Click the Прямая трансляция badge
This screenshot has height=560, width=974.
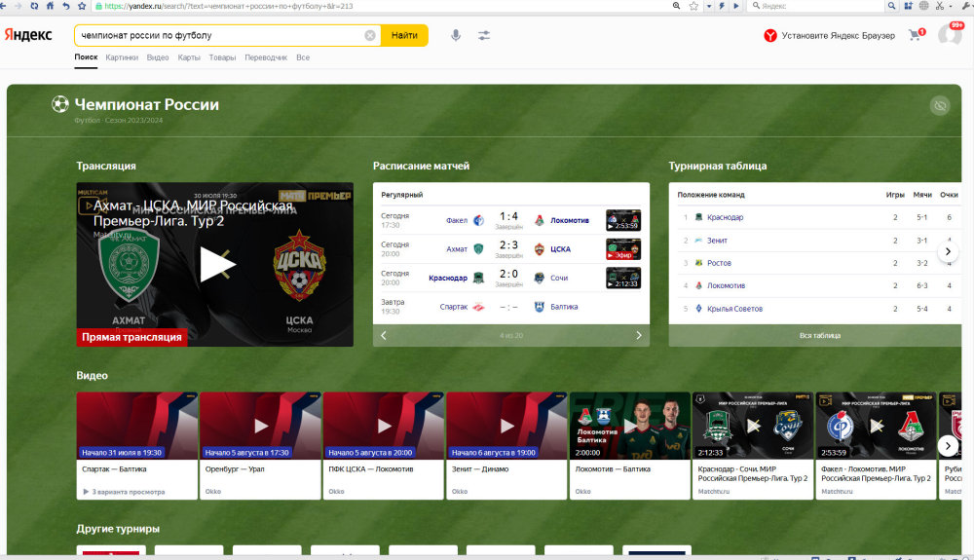tap(131, 337)
